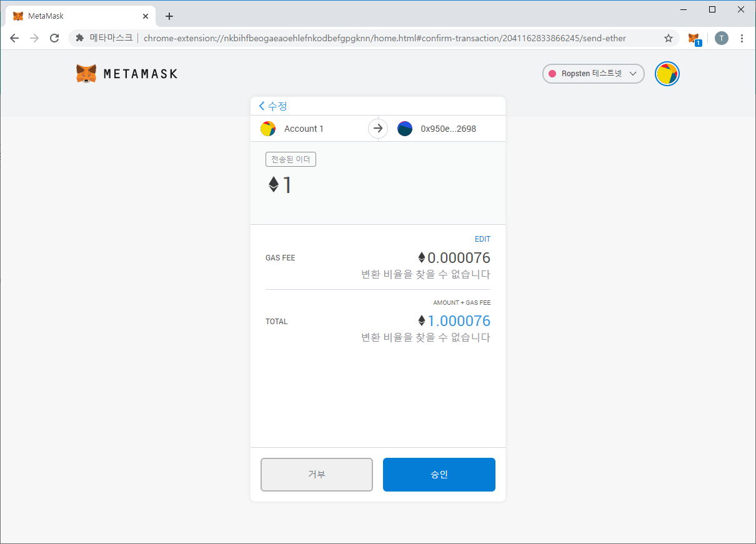Open the Ropsten network dropdown
The width and height of the screenshot is (756, 544).
[x=593, y=74]
